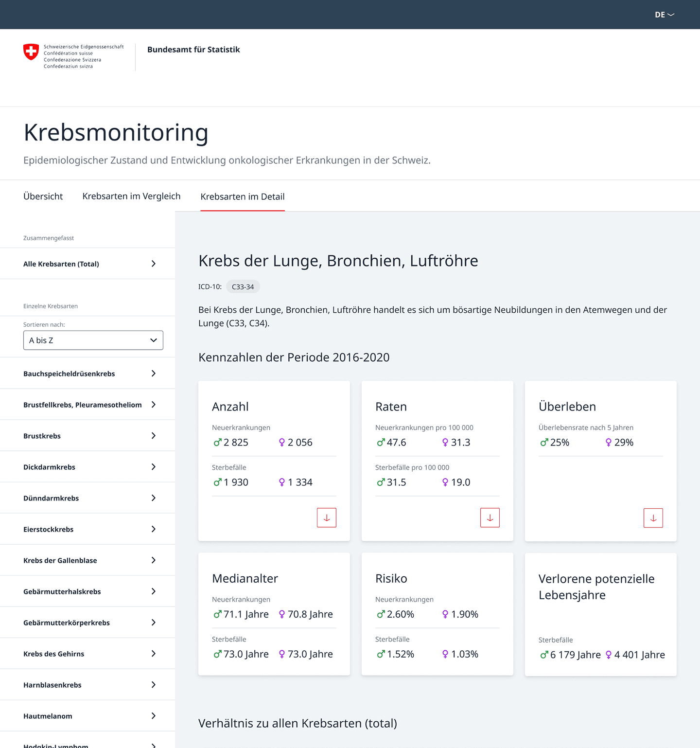The height and width of the screenshot is (748, 700).
Task: Click the arrow beside Harnblasenkrebs
Action: (154, 685)
